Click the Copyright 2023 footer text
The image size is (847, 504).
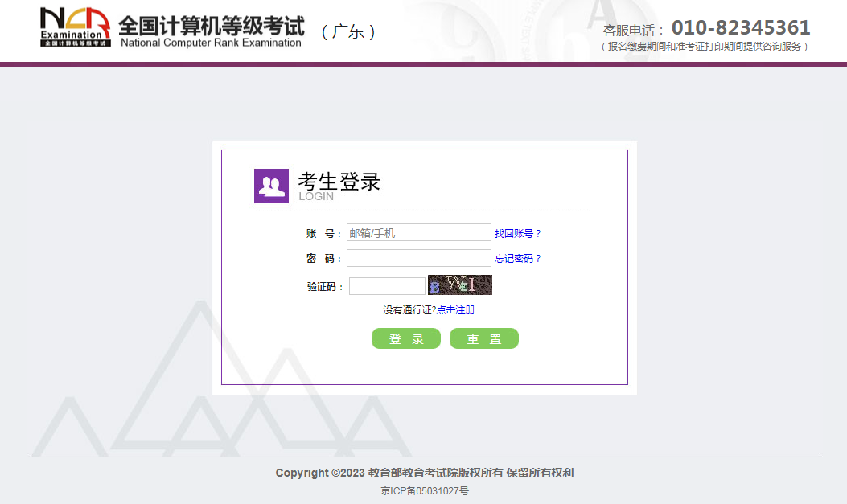click(x=423, y=473)
